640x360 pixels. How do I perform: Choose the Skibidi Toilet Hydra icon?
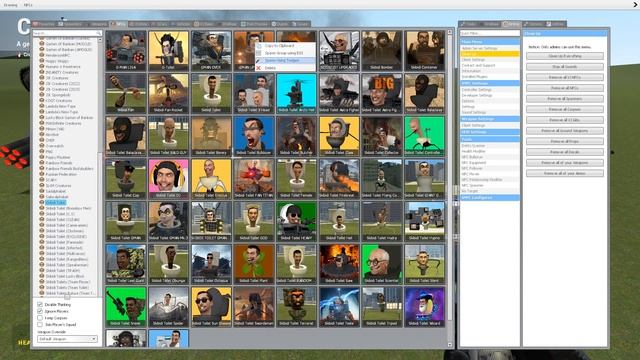(x=382, y=221)
